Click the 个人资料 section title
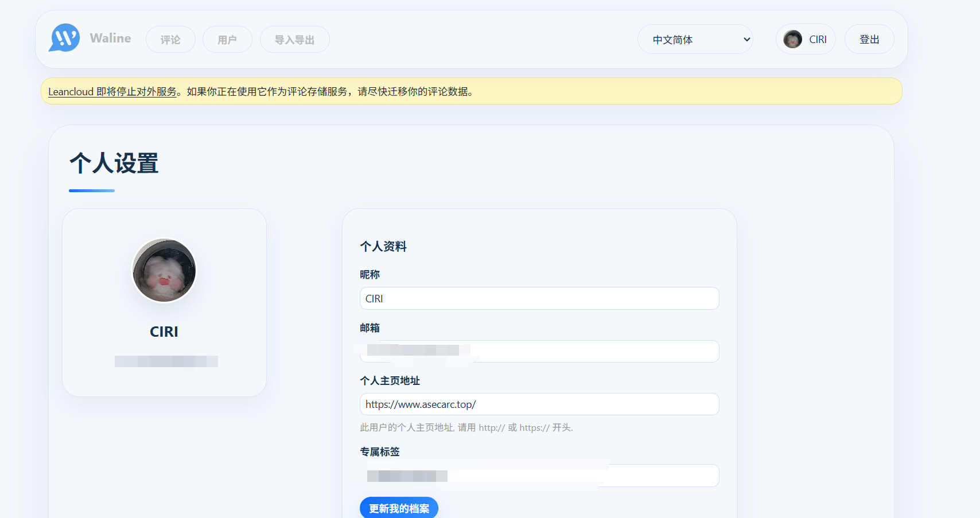 point(383,247)
